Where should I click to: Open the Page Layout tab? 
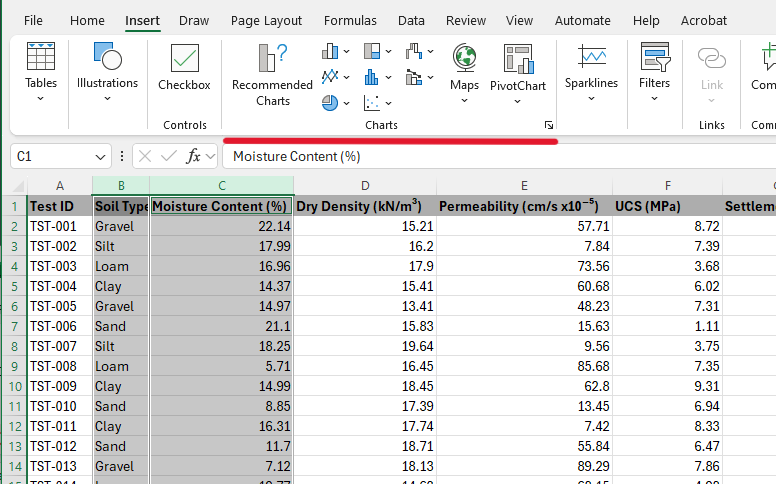266,21
